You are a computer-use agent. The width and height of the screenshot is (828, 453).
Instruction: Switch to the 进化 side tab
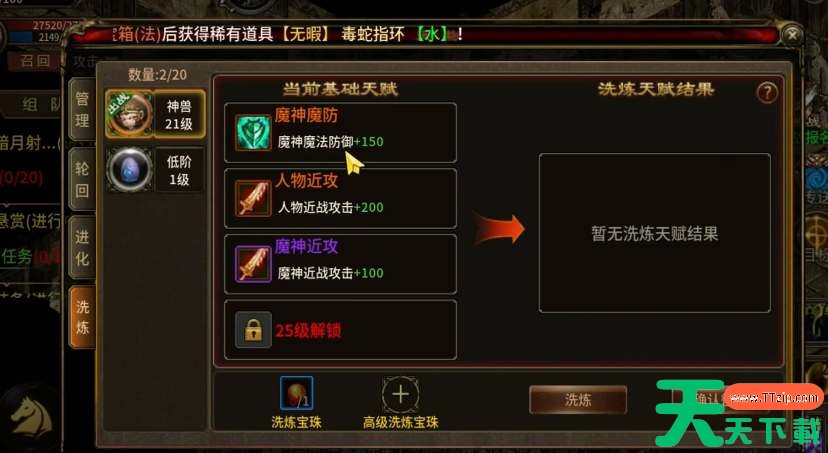click(82, 247)
